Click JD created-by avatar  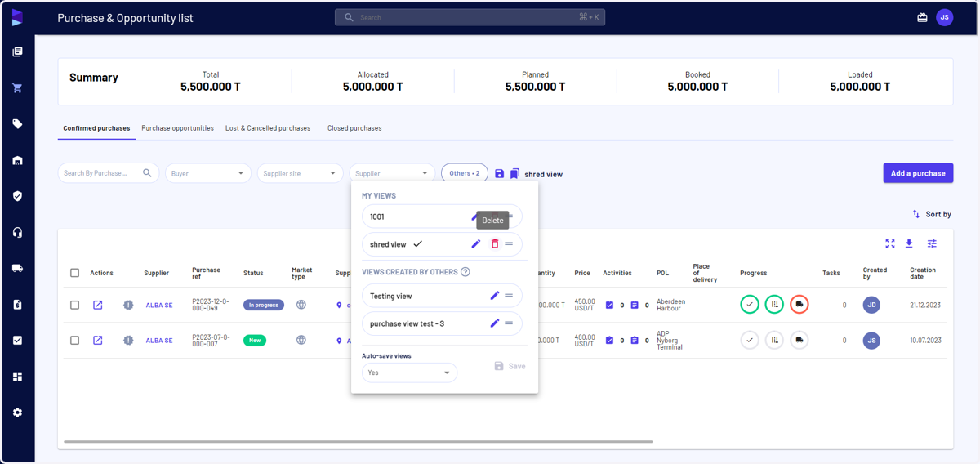tap(871, 305)
